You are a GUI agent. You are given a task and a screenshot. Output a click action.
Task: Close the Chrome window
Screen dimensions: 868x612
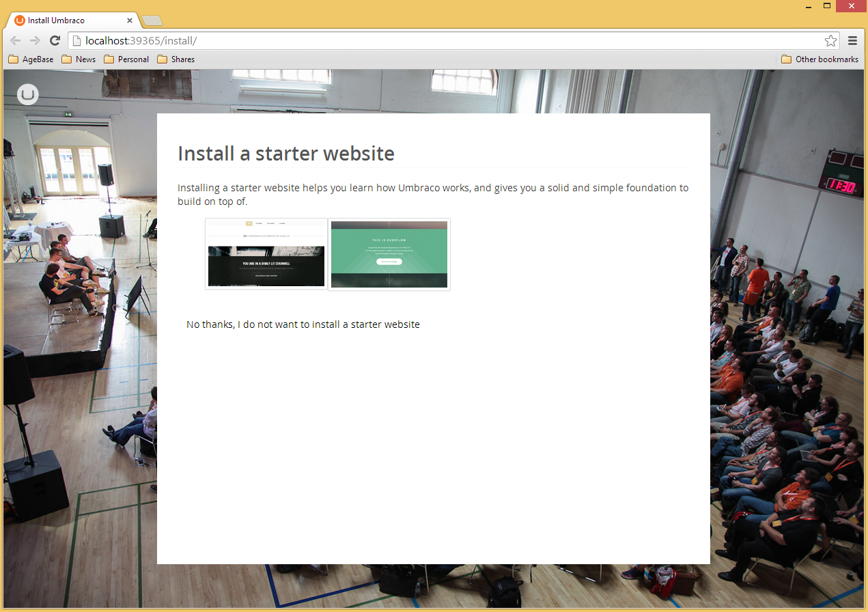click(851, 6)
